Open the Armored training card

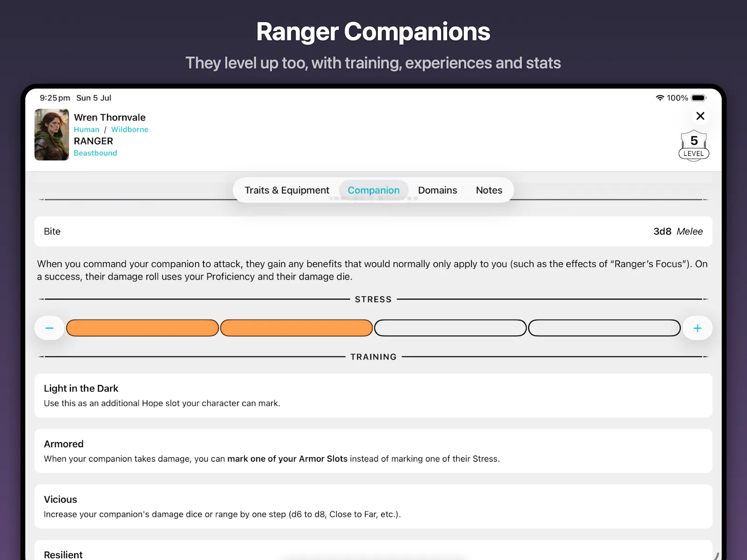point(373,451)
